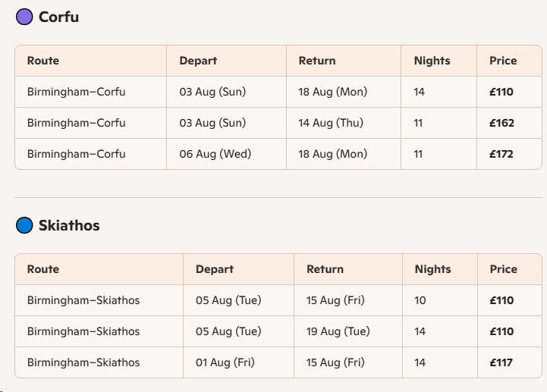The width and height of the screenshot is (547, 392).
Task: Click the blue Skiathos circle icon
Action: pyautogui.click(x=24, y=225)
